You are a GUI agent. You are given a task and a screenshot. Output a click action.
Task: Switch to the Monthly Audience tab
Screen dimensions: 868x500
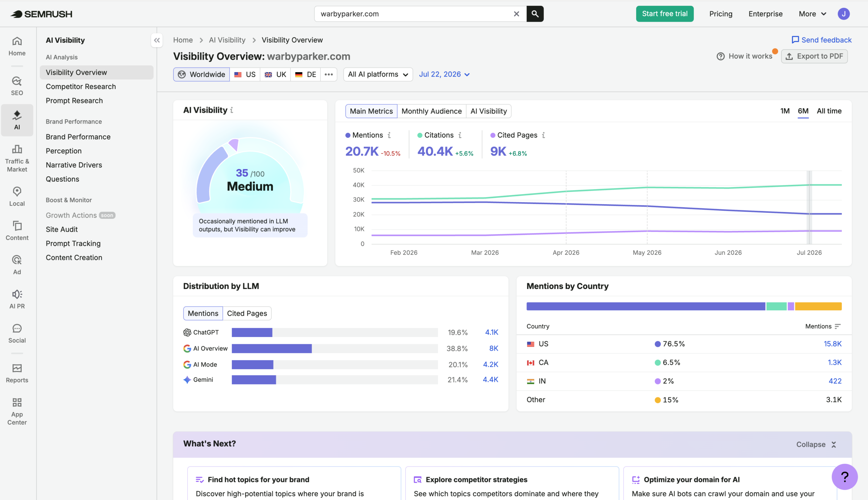(431, 111)
